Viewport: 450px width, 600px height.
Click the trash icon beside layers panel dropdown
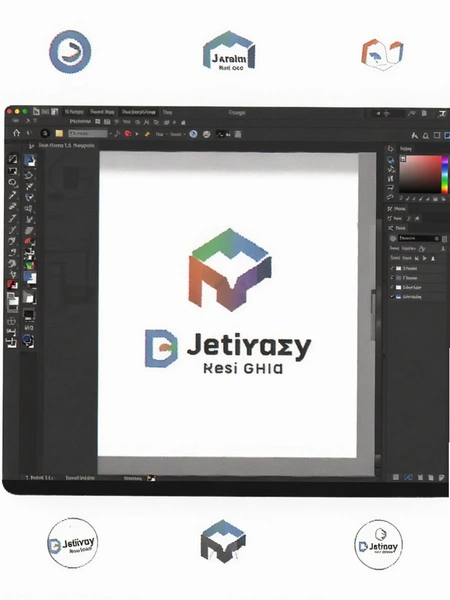pyautogui.click(x=444, y=239)
